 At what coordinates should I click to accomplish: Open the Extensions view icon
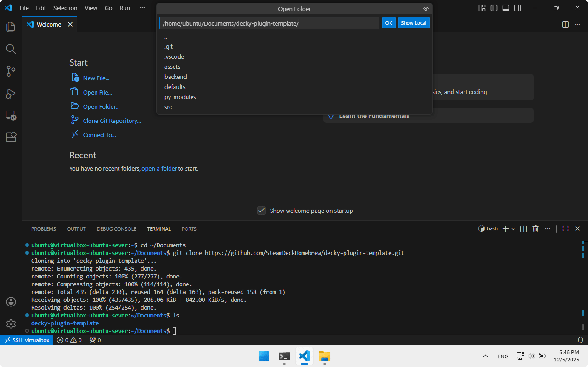point(11,137)
